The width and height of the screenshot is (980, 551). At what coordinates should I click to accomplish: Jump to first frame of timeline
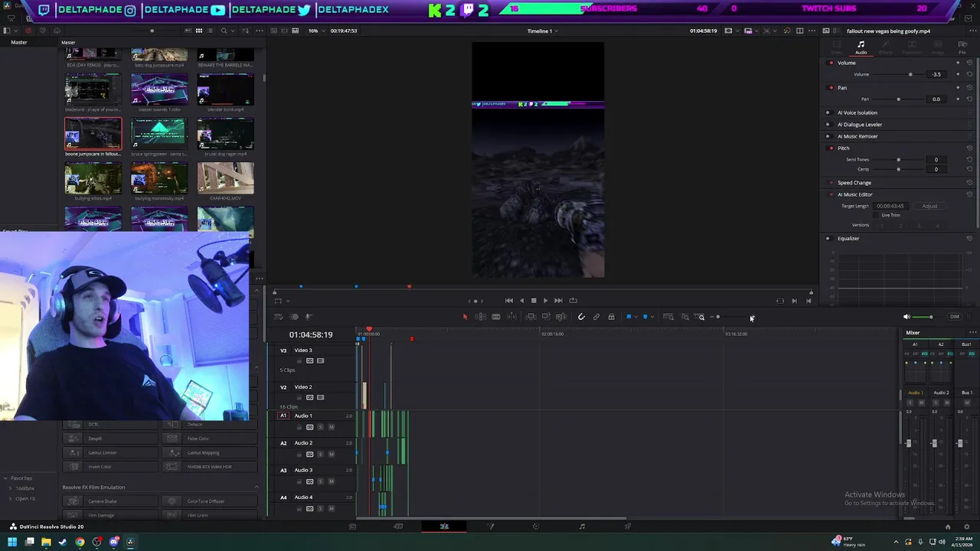coord(509,301)
